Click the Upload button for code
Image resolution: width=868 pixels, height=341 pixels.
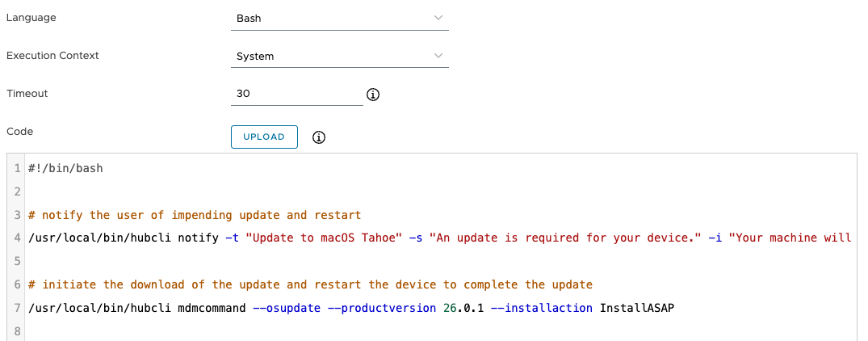(264, 137)
